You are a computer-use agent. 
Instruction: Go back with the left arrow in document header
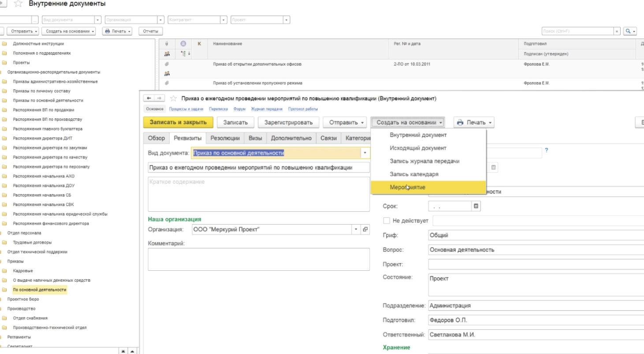149,99
